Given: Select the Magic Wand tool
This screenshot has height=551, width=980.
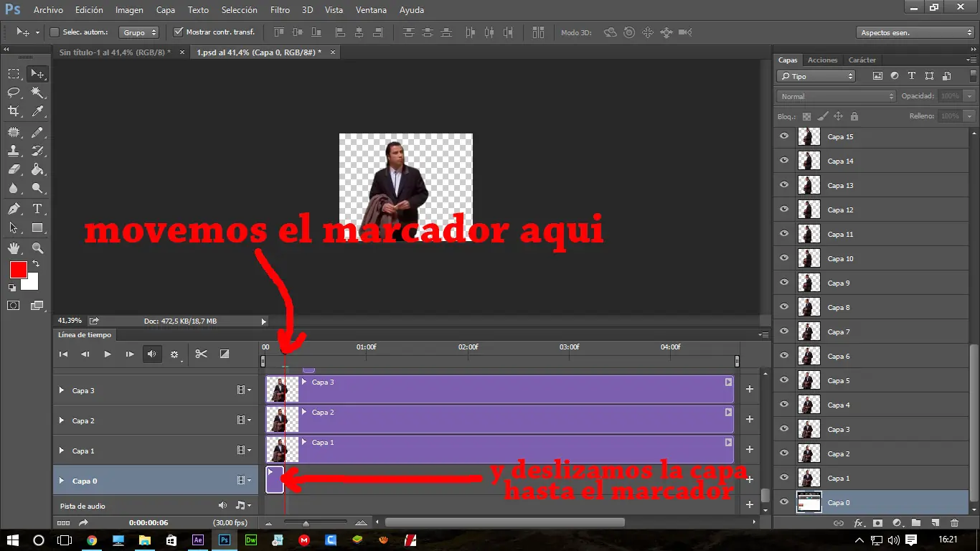Looking at the screenshot, I should click(37, 92).
